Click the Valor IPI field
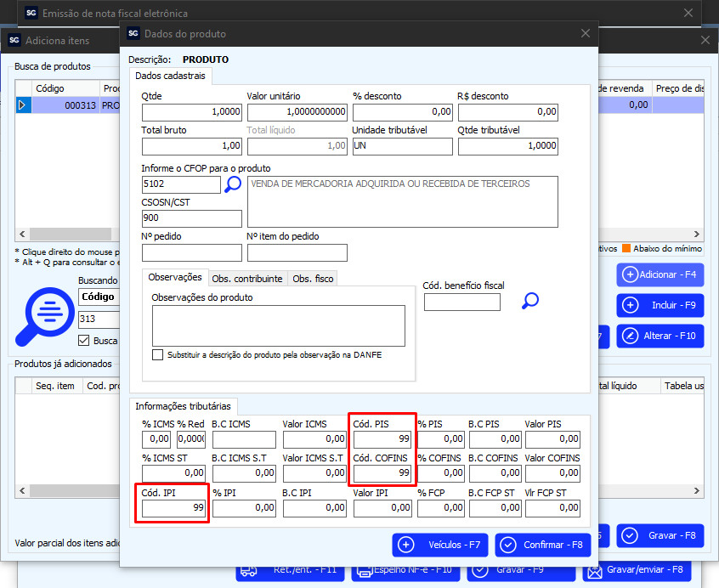This screenshot has height=588, width=719. click(382, 508)
